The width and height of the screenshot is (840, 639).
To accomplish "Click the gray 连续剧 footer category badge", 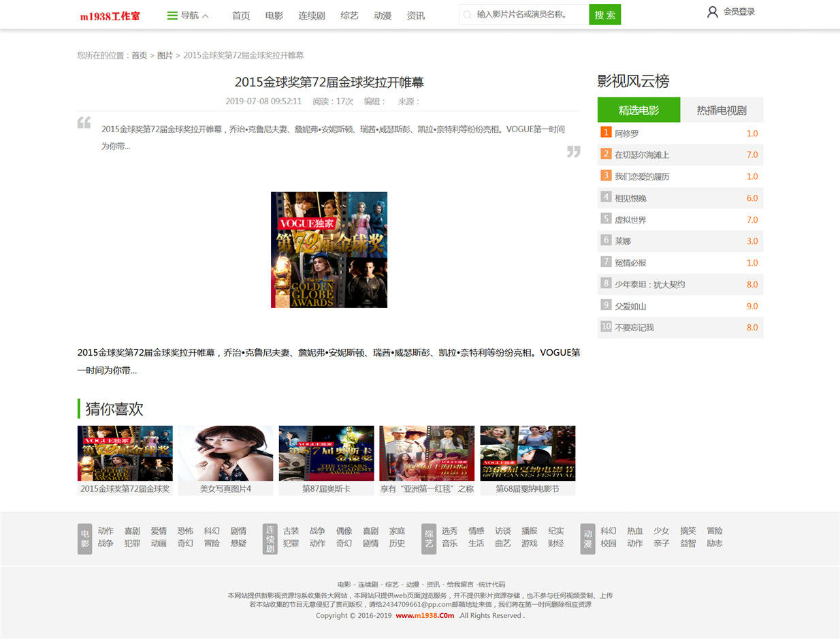I will coord(270,538).
